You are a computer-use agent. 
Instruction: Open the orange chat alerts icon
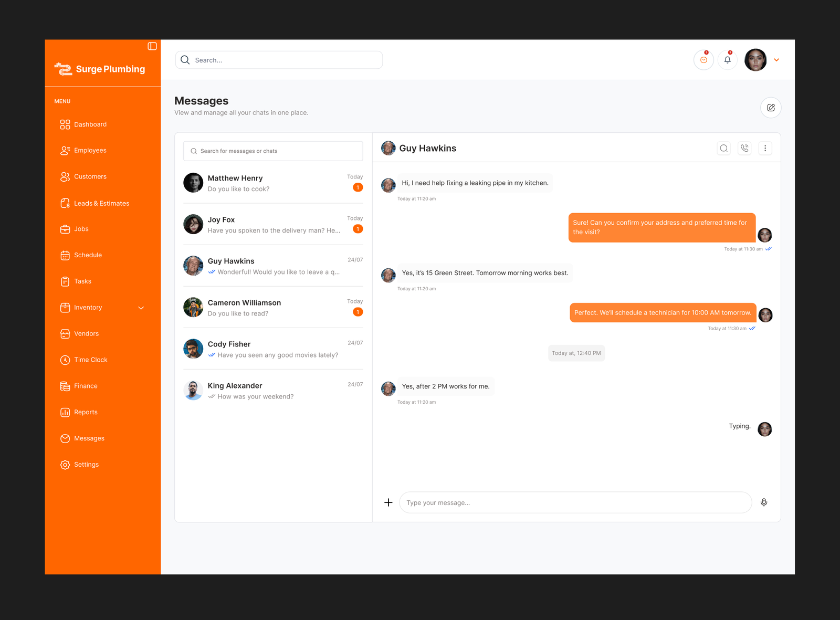(x=703, y=60)
